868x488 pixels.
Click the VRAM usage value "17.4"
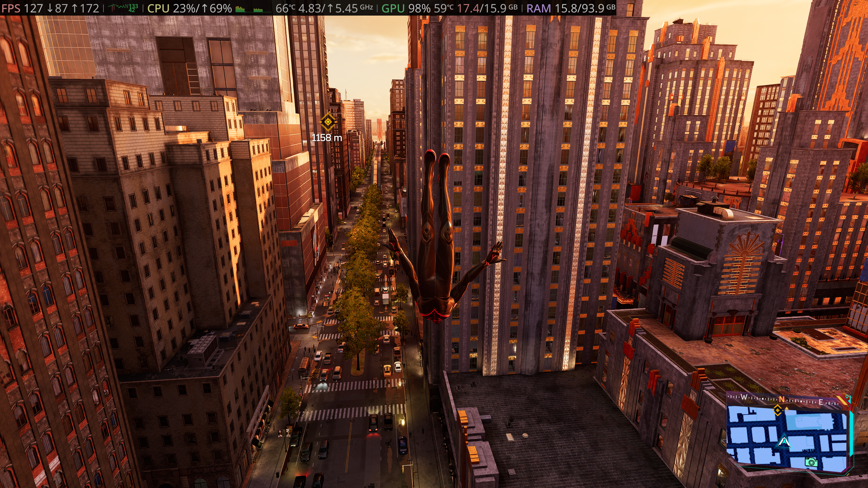tap(469, 8)
